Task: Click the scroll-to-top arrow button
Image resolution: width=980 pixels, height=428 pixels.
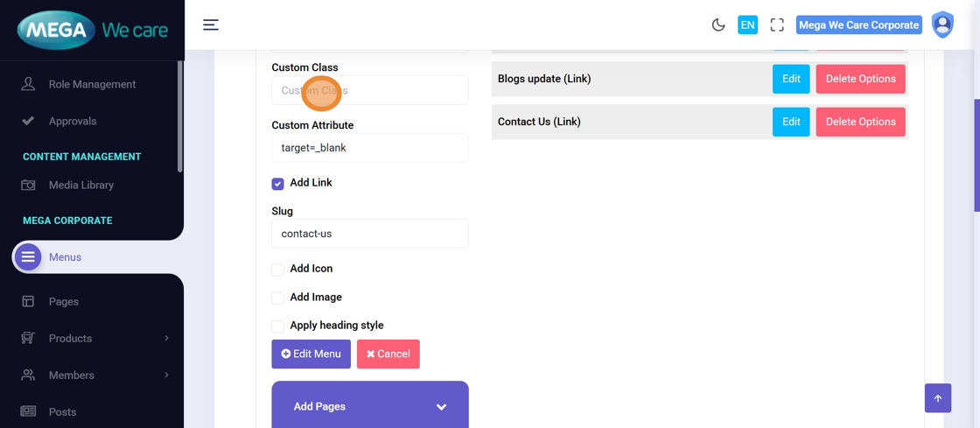Action: click(x=937, y=398)
